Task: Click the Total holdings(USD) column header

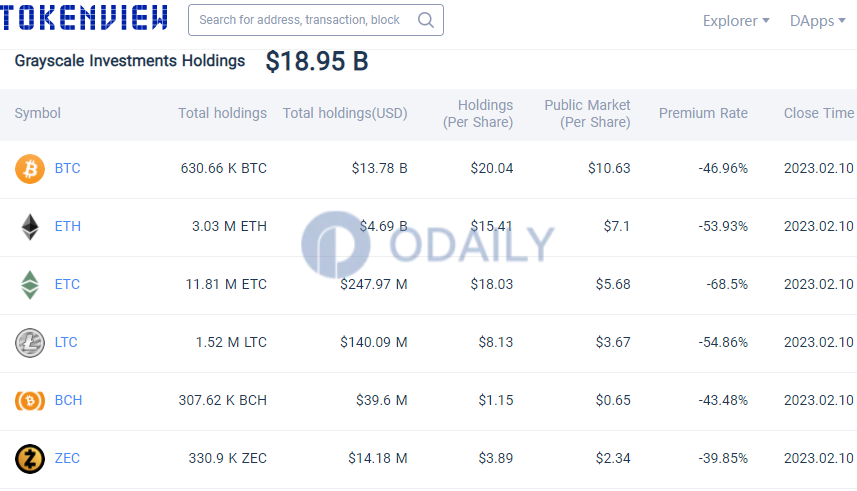Action: coord(345,113)
